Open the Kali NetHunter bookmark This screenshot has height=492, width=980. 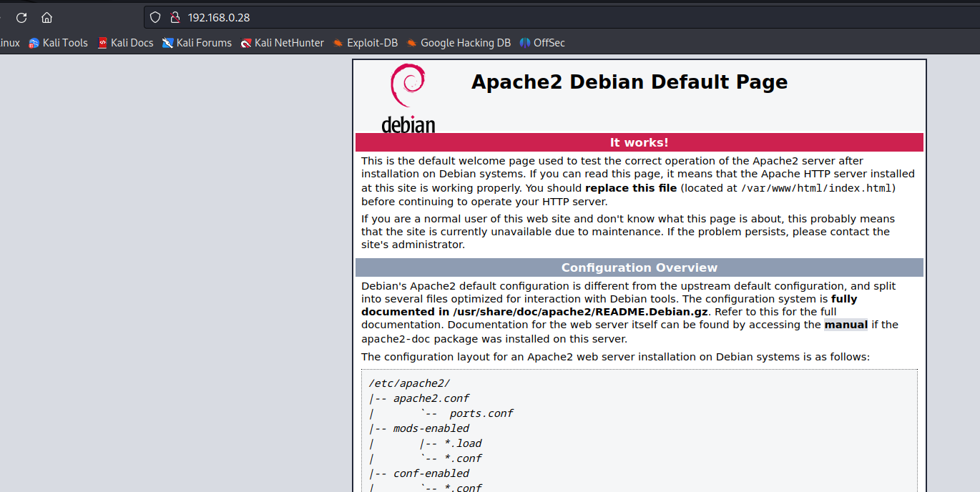coord(283,43)
